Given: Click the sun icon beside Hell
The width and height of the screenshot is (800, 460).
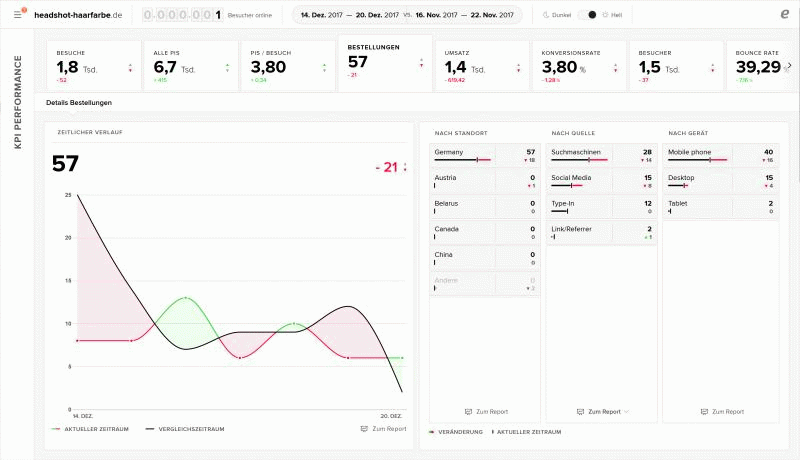Looking at the screenshot, I should pos(605,16).
